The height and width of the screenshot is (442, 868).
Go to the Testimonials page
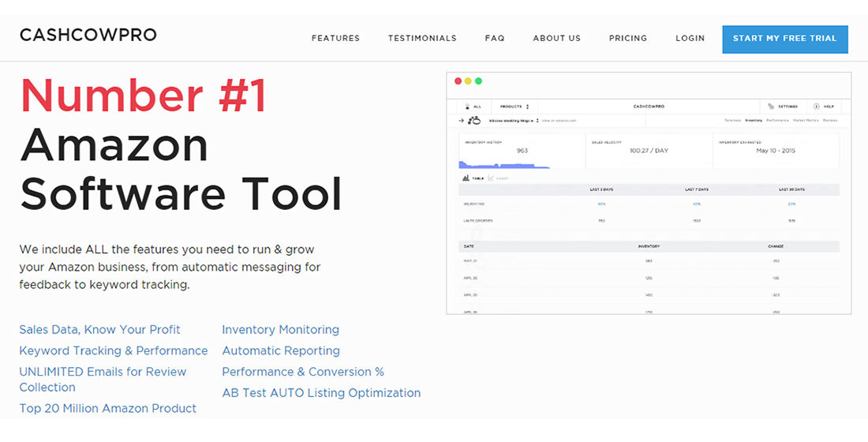[422, 38]
